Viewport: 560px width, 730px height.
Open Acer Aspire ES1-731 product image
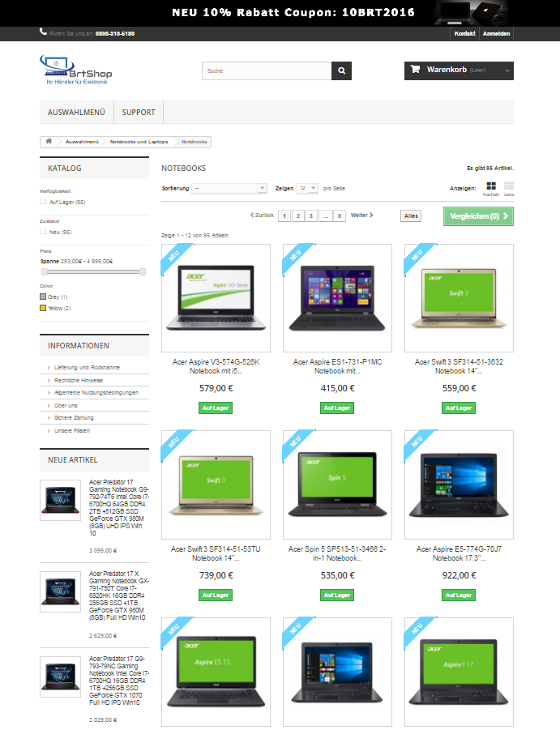[x=337, y=298]
